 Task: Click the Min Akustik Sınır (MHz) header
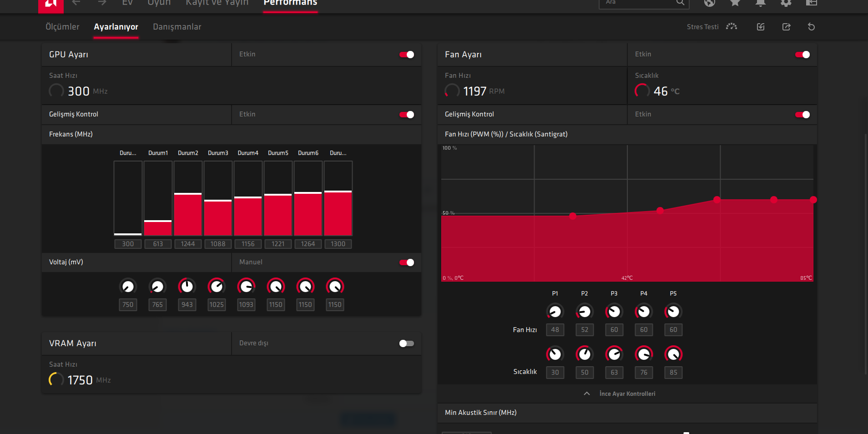pos(481,413)
